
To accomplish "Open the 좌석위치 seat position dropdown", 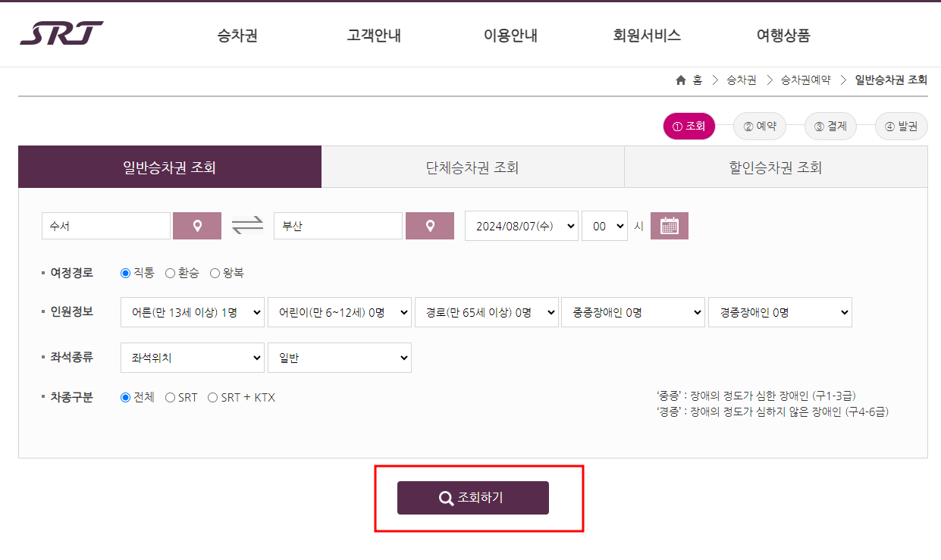I will click(x=192, y=357).
